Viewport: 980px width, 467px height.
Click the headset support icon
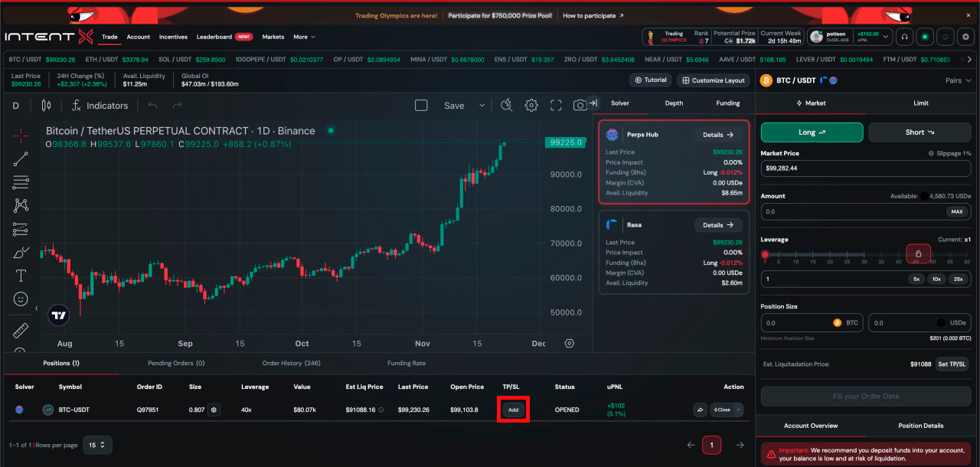(905, 37)
